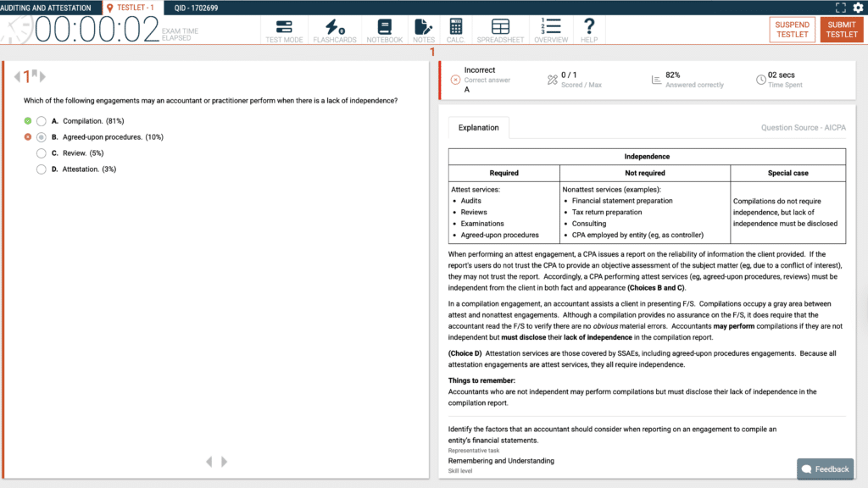Open the Help panel
Screen dimensions: 868x488
point(589,30)
